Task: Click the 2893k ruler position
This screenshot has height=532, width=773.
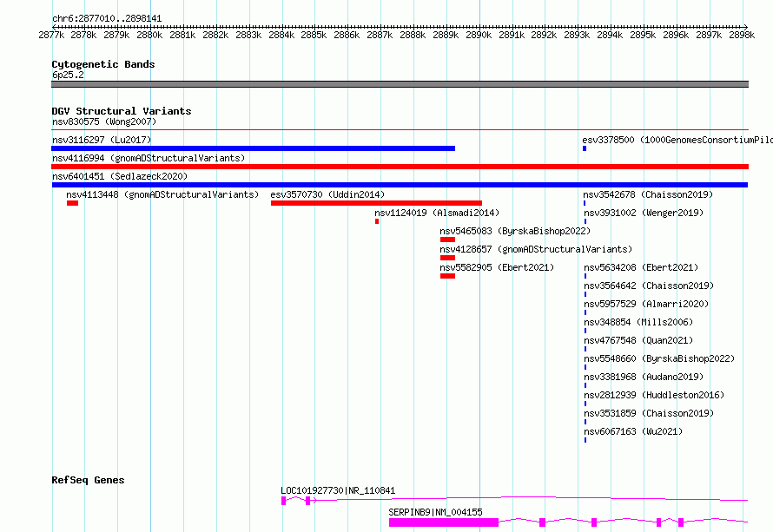Action: pos(577,35)
